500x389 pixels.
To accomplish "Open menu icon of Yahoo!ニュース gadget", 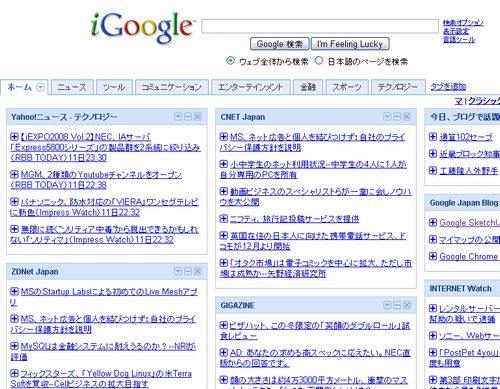I will (178, 116).
